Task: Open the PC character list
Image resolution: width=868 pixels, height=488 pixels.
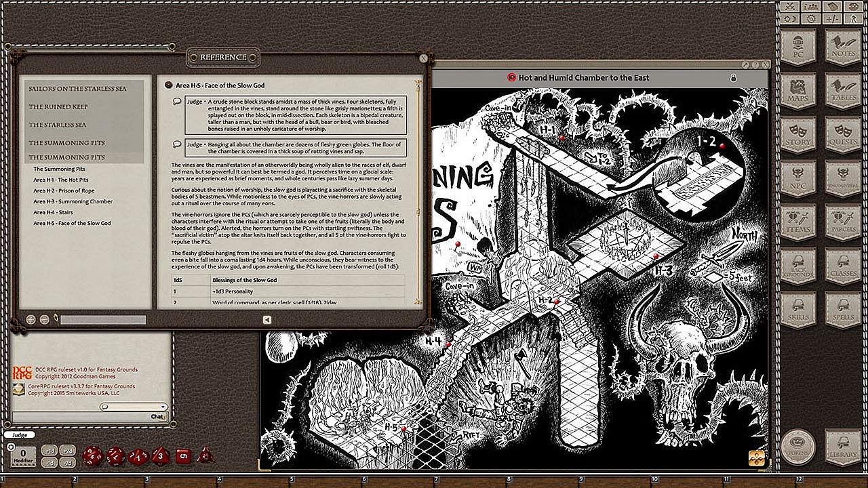Action: [798, 47]
